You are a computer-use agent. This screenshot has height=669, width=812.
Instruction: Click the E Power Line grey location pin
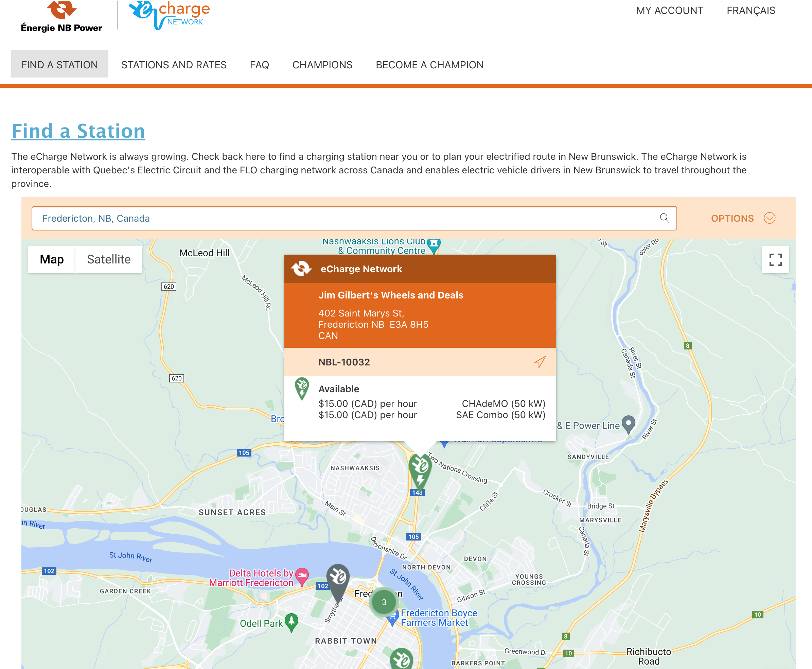628,424
